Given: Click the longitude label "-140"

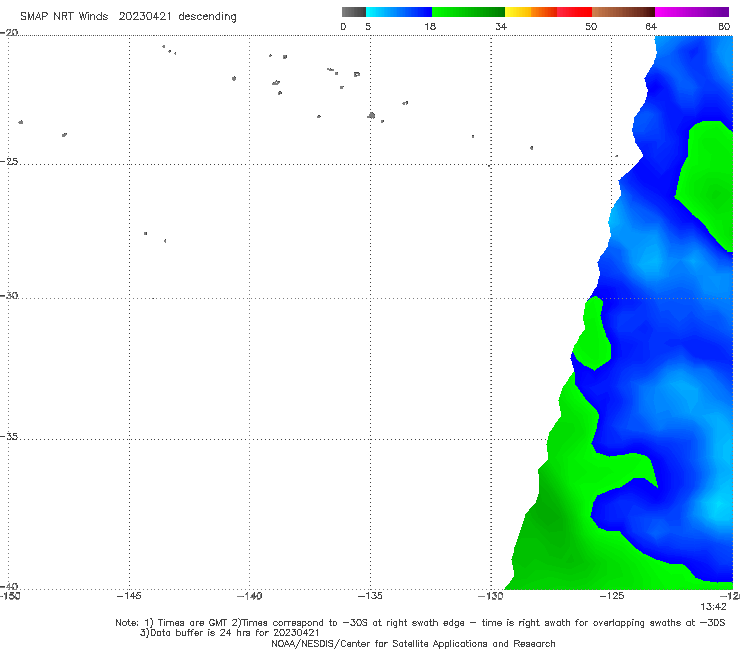Looking at the screenshot, I should [x=249, y=596].
